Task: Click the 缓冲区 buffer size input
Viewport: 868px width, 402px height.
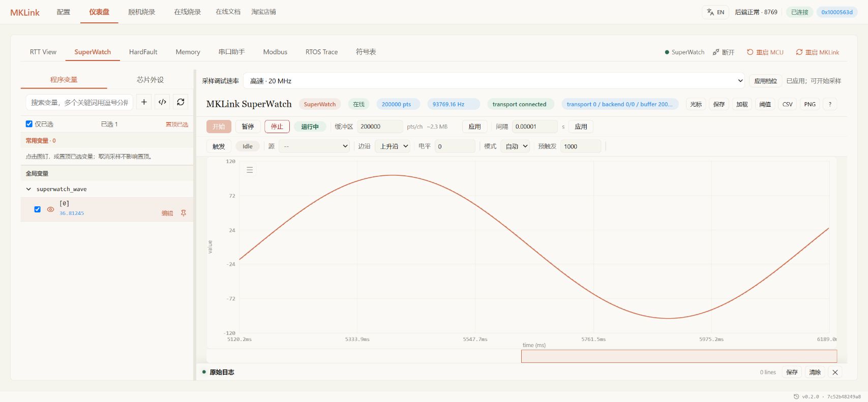Action: point(380,127)
